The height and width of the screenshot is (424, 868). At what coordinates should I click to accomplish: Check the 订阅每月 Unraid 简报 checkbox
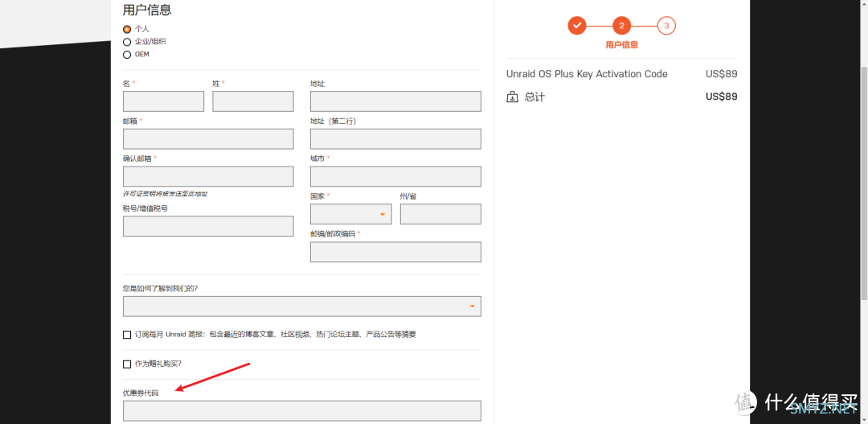coord(127,335)
